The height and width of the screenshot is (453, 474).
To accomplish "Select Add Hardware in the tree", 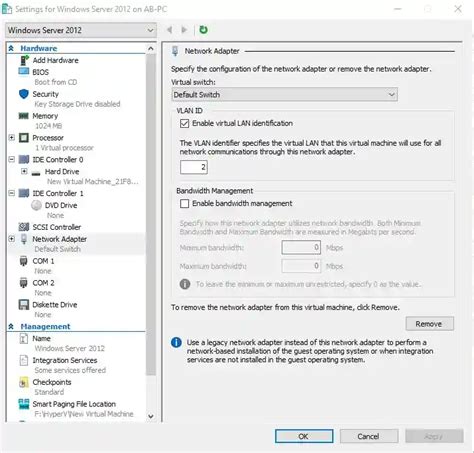I will (55, 60).
